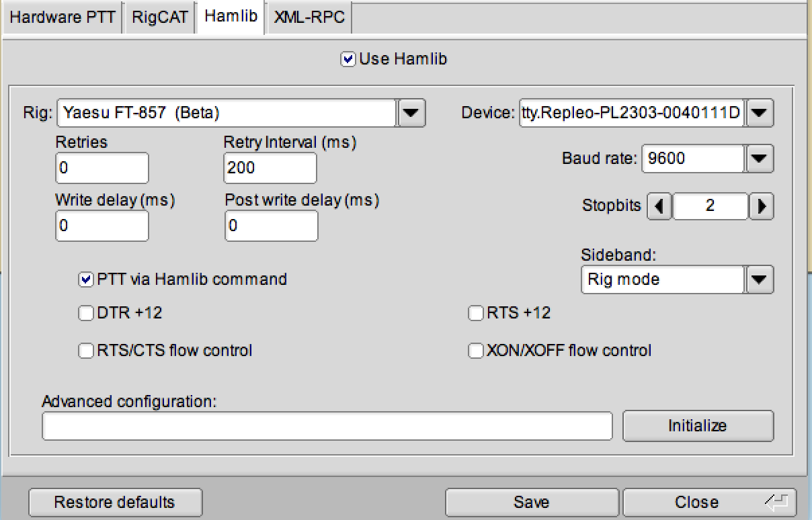This screenshot has height=520, width=812.
Task: Focus the Advanced configuration text field
Action: point(327,426)
